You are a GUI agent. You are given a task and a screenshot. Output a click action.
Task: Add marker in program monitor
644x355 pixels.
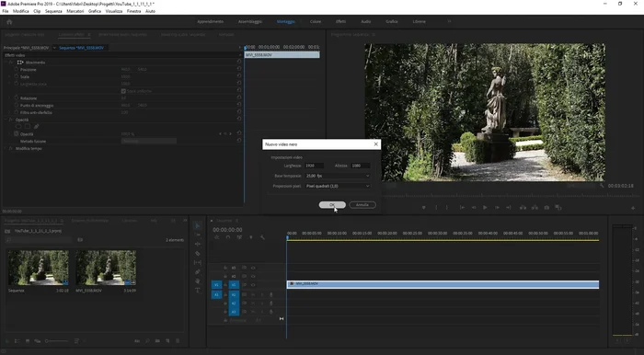point(424,208)
